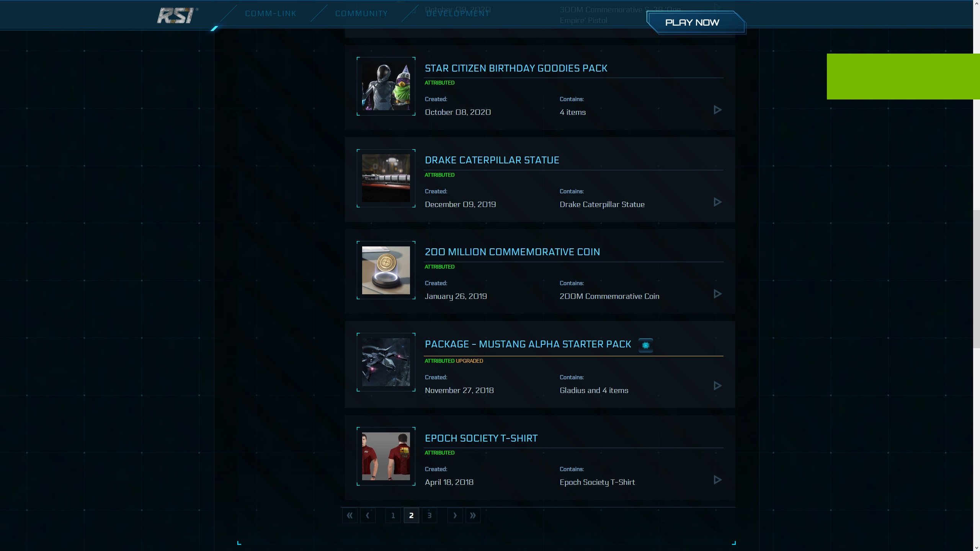980x551 pixels.
Task: Click scrollbar down arrow at bottom
Action: (976, 548)
